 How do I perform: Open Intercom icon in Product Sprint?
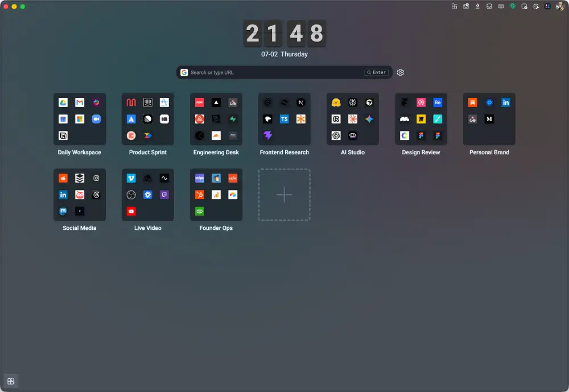tap(148, 102)
